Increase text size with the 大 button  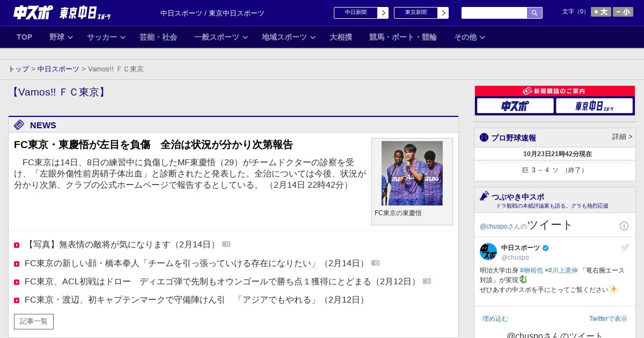tap(601, 12)
